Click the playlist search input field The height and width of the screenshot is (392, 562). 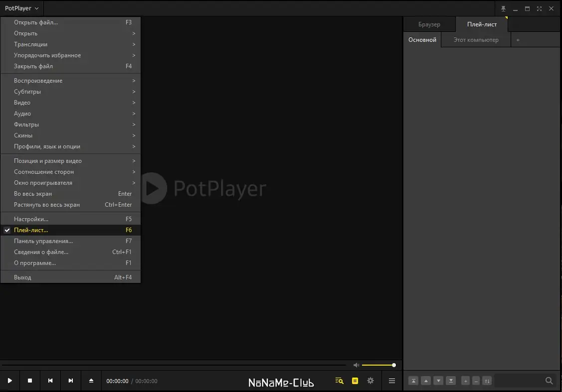[519, 381]
